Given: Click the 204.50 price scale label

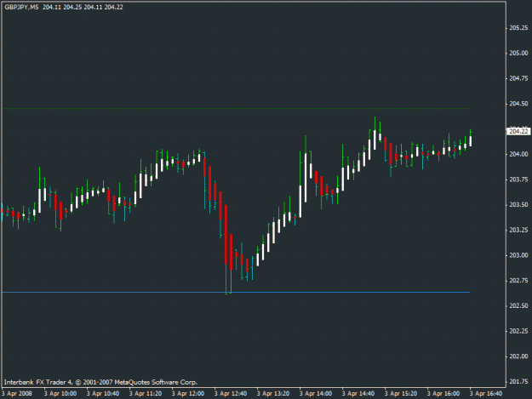Looking at the screenshot, I should click(518, 104).
